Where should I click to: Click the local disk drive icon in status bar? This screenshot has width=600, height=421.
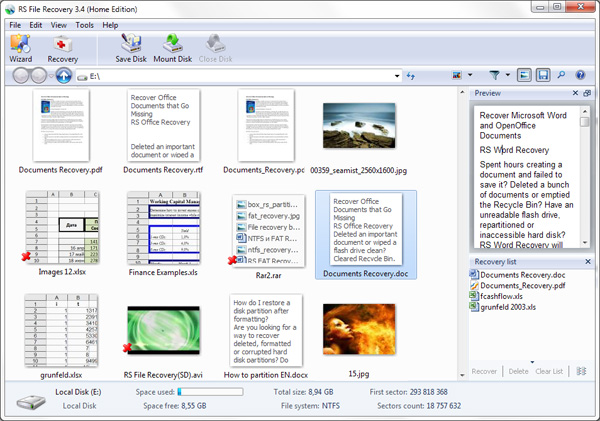pyautogui.click(x=31, y=402)
